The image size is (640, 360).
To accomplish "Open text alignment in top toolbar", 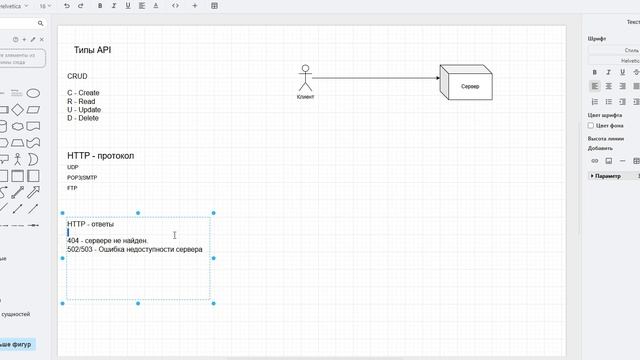I will (142, 6).
